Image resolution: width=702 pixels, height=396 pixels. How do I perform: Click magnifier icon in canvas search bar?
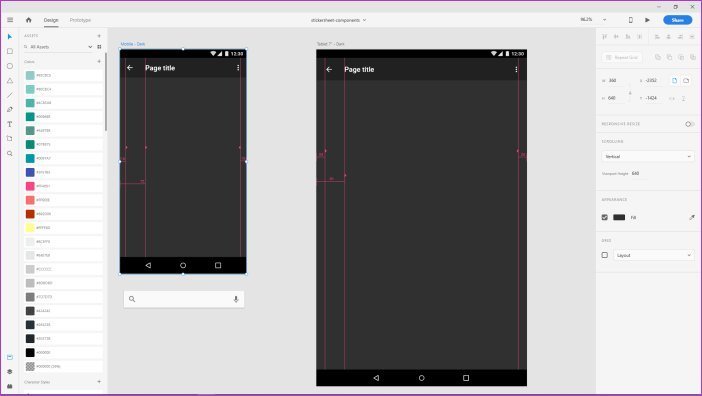pyautogui.click(x=132, y=299)
